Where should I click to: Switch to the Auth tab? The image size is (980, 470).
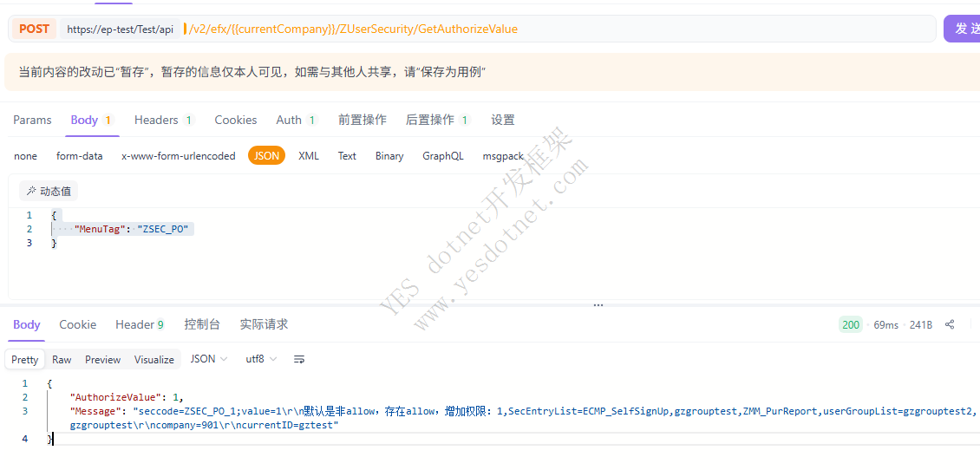click(297, 120)
